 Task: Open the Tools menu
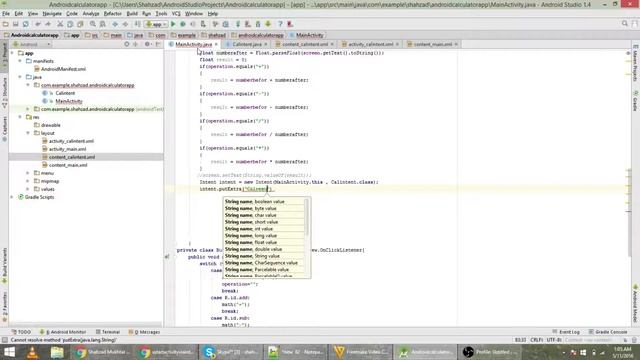coord(161,13)
